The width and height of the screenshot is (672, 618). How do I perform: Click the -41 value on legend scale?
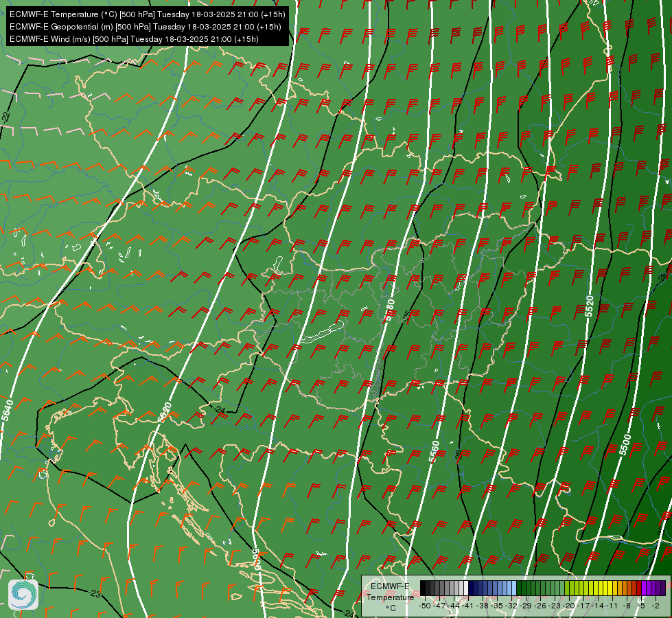click(467, 606)
